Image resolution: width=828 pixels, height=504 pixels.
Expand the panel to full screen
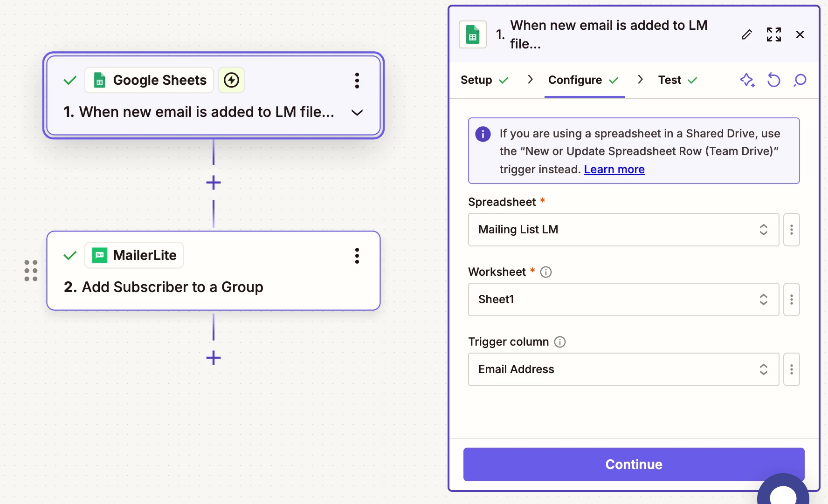[x=774, y=34]
